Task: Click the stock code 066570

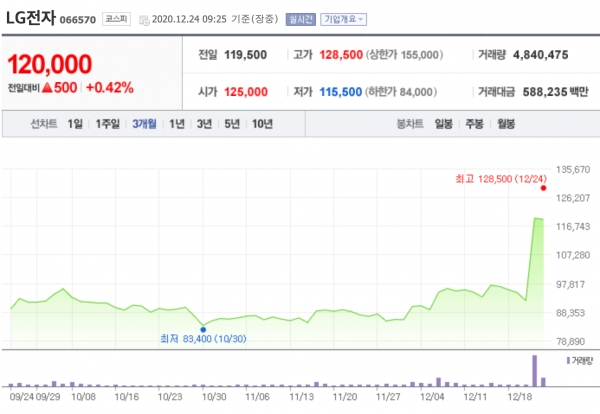Action: [x=78, y=20]
